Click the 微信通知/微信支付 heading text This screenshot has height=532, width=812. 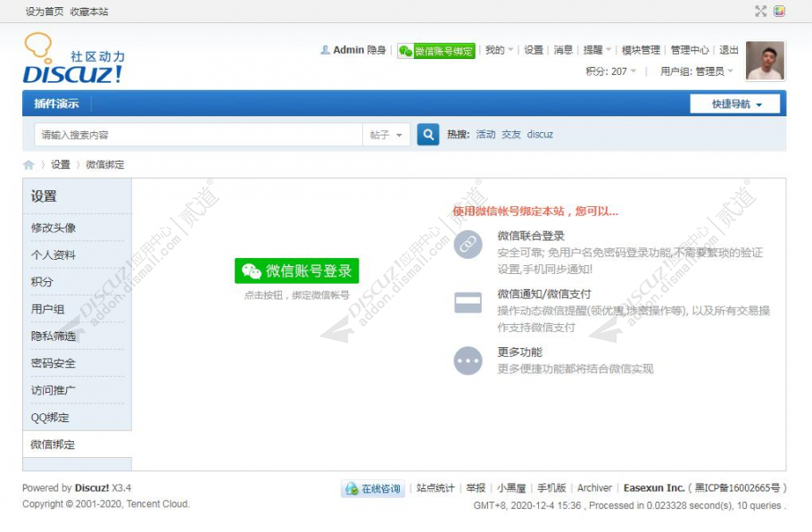(544, 295)
